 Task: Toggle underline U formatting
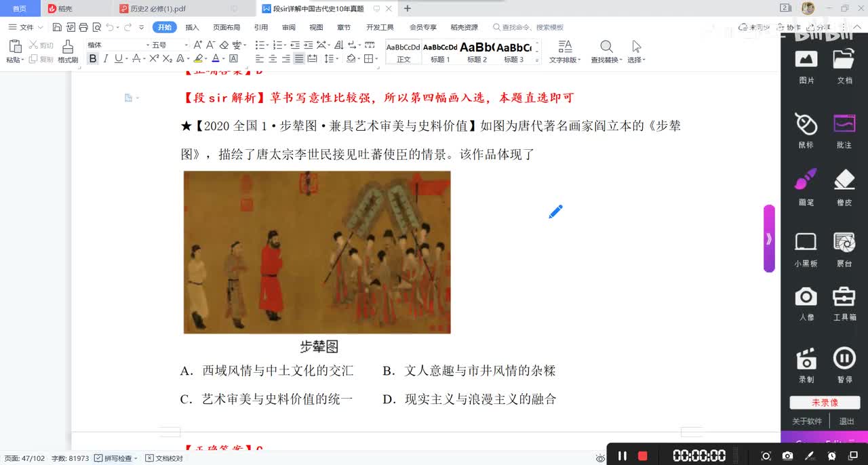[x=118, y=59]
